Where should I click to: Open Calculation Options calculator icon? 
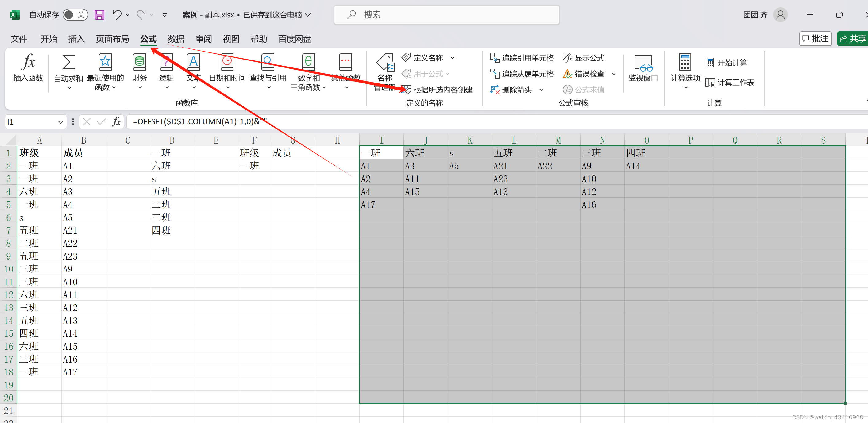click(x=685, y=62)
